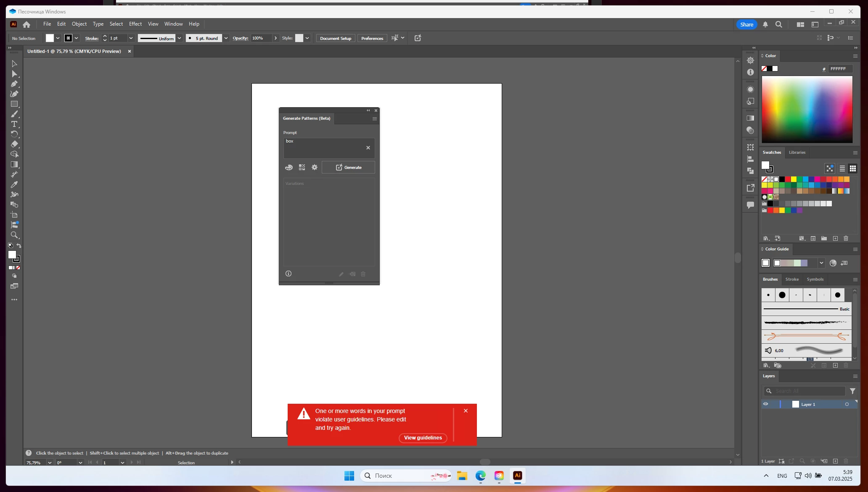Switch to the Symbols tab
The width and height of the screenshot is (868, 492).
tap(815, 279)
